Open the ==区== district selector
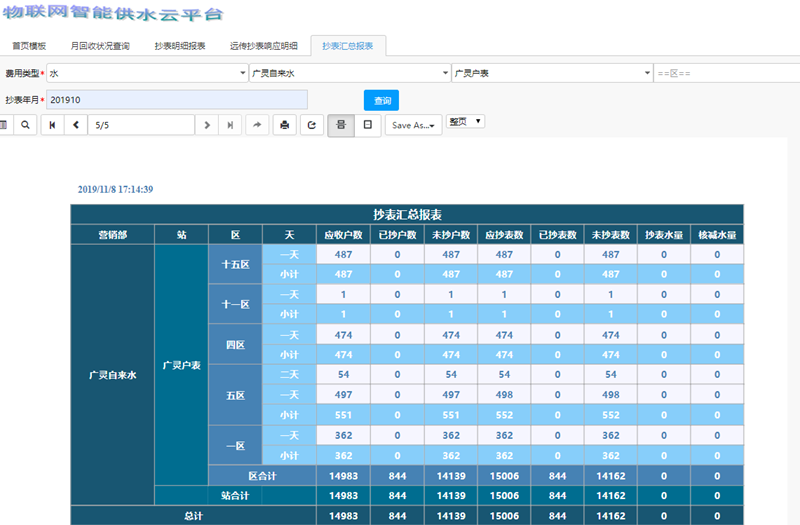The image size is (800, 525). point(727,73)
